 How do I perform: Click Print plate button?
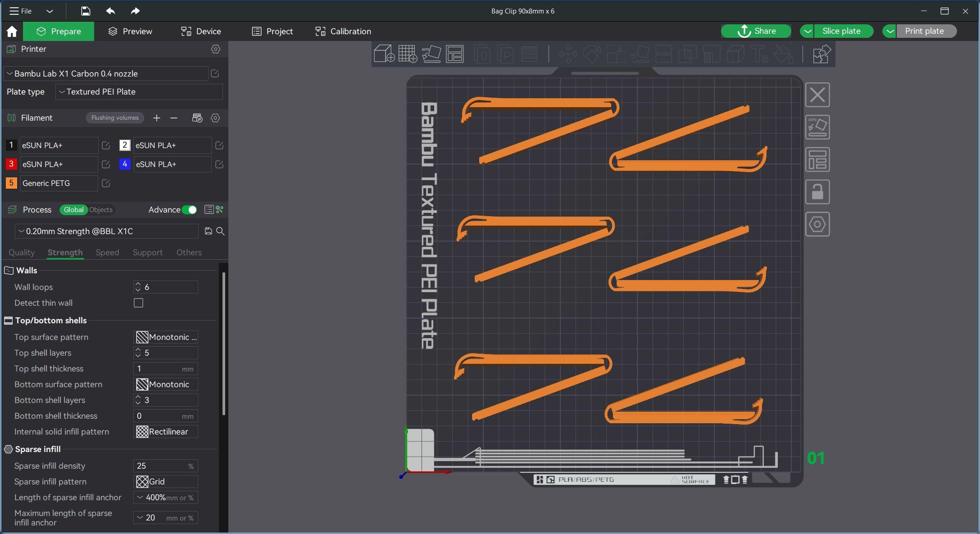[x=924, y=31]
